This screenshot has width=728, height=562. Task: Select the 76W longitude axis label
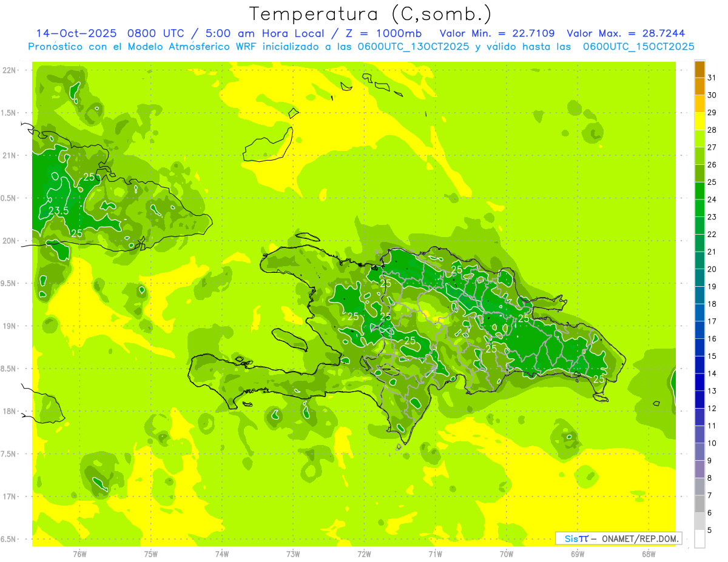[x=79, y=553]
